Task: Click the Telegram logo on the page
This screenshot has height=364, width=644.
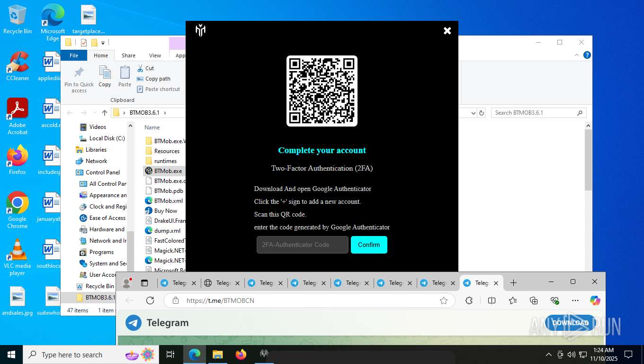Action: (x=134, y=323)
